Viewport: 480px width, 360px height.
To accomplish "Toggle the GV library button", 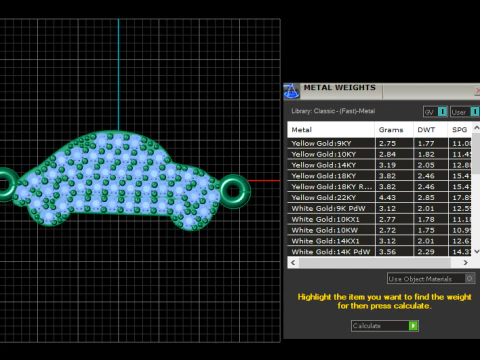I will pos(435,112).
